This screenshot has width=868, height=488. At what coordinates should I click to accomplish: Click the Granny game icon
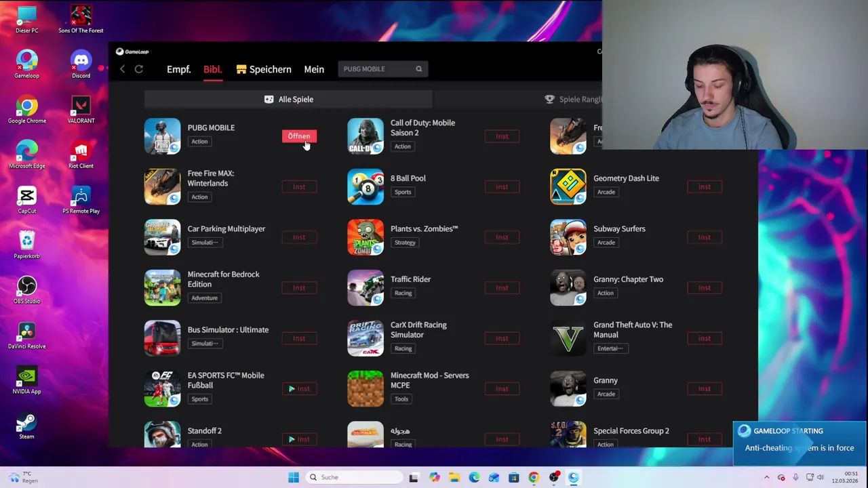568,388
